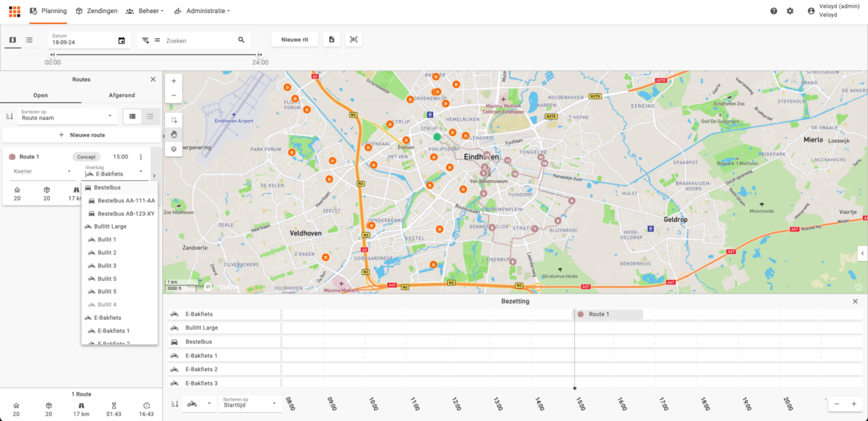The width and height of the screenshot is (868, 421).
Task: Click the map info attribution icon
Action: pos(859,287)
